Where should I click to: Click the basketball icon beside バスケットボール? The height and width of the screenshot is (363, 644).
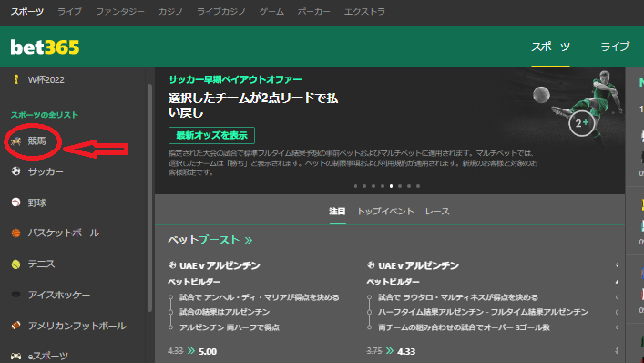(x=16, y=233)
